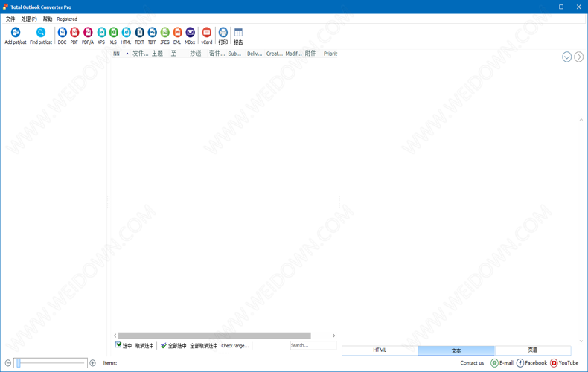588x372 pixels.
Task: Open the 文件 menu
Action: [10, 19]
